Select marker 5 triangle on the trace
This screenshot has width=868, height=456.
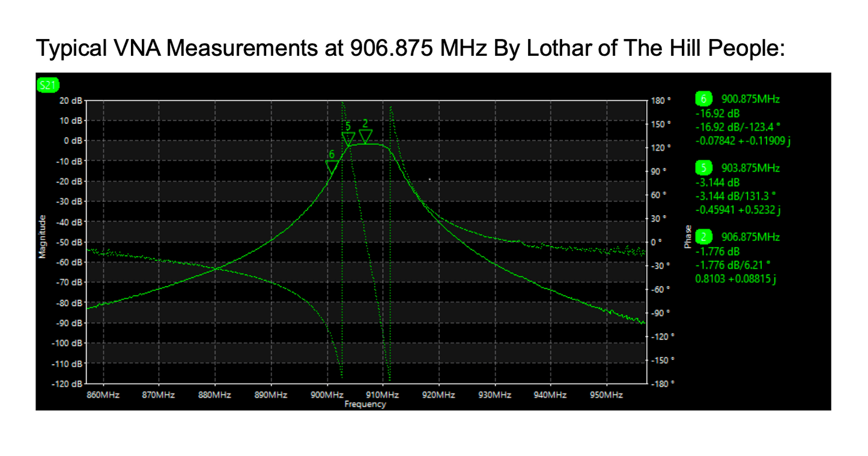348,139
